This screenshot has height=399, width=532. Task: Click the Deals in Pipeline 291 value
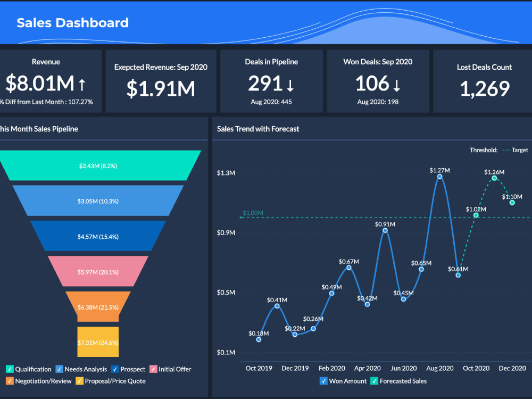click(x=265, y=84)
